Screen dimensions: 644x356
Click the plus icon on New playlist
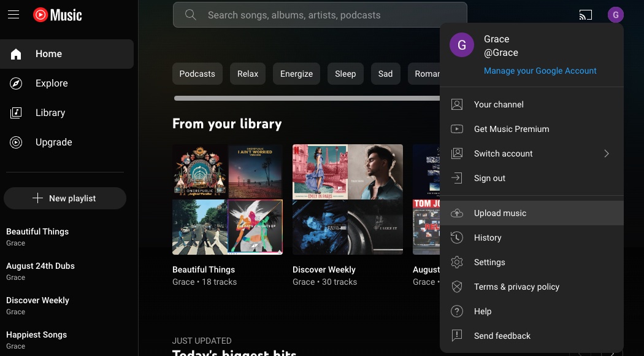tap(37, 198)
